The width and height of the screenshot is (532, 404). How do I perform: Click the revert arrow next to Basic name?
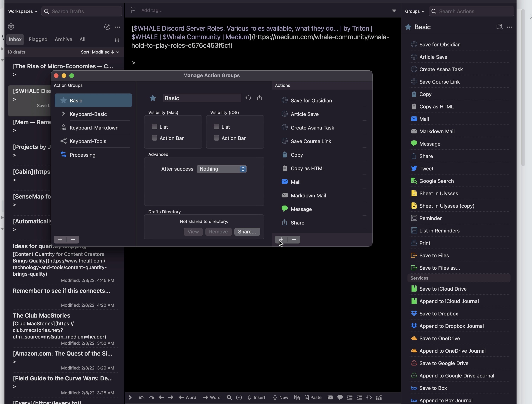pyautogui.click(x=248, y=98)
